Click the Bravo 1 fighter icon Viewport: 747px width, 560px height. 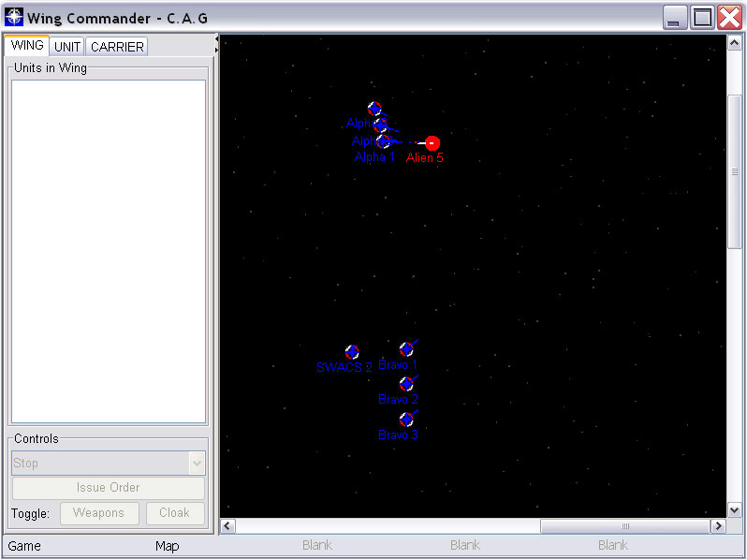(406, 349)
